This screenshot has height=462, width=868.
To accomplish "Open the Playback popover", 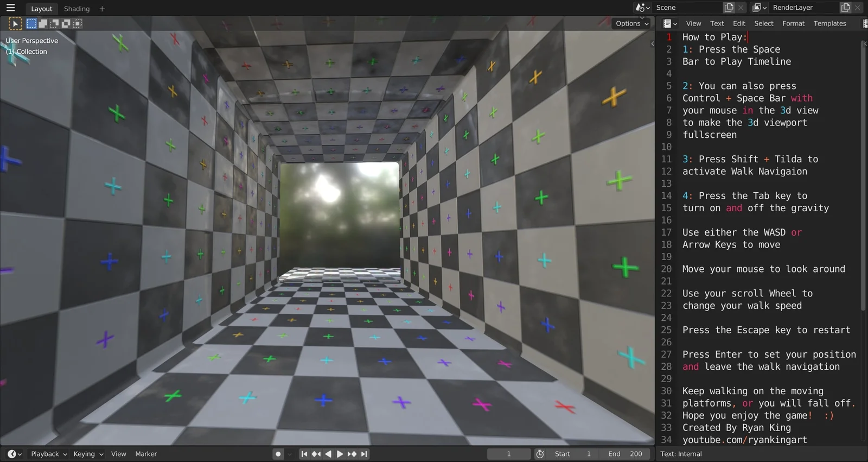I will pos(48,454).
